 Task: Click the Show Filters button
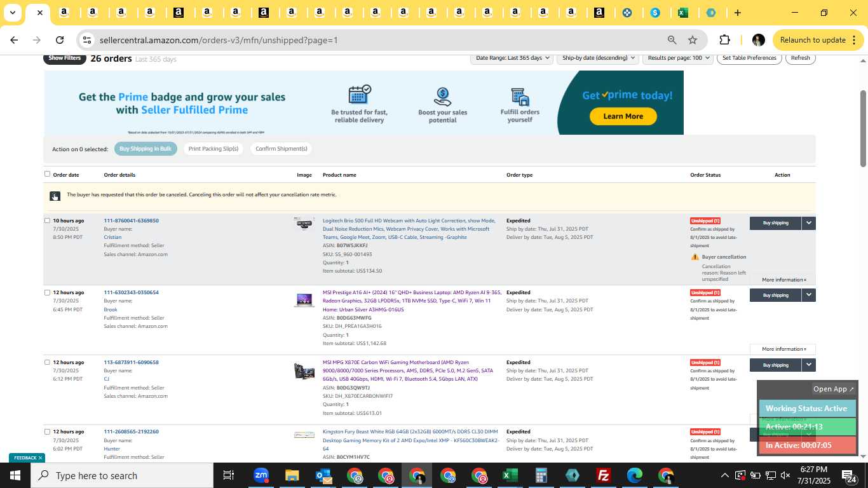coord(65,58)
